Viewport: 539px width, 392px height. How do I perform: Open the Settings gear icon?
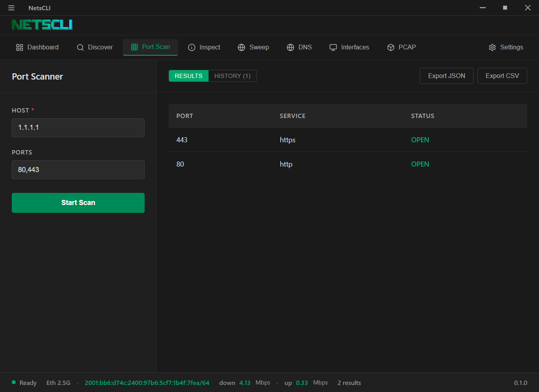coord(492,47)
